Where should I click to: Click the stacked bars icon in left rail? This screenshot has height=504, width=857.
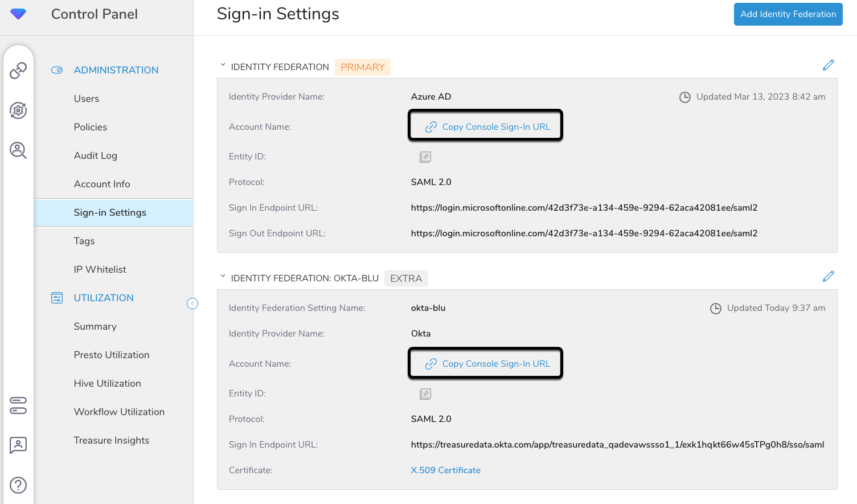pos(18,405)
